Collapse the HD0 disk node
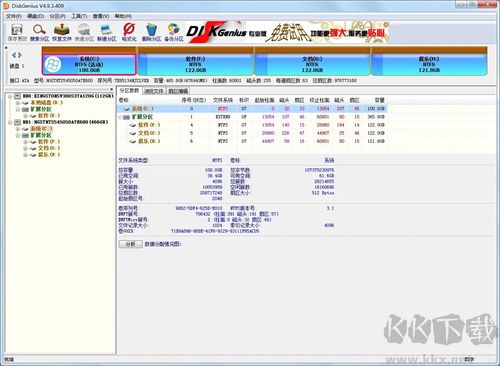 [10, 96]
